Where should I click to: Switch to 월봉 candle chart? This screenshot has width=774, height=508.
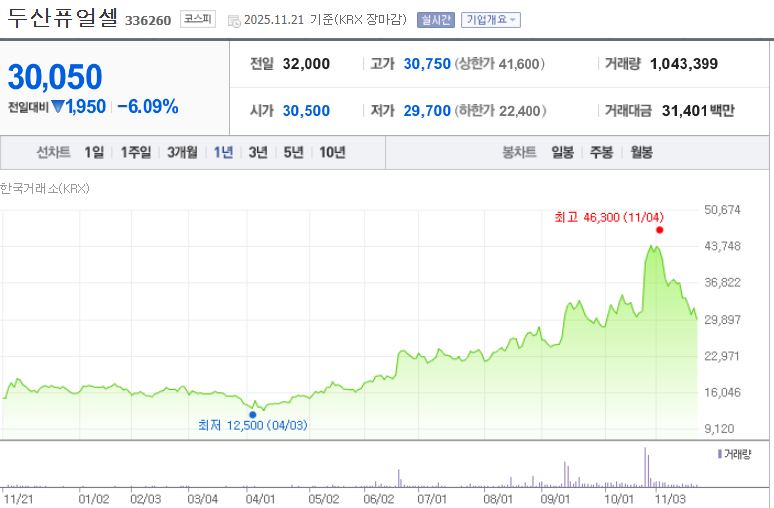[641, 153]
